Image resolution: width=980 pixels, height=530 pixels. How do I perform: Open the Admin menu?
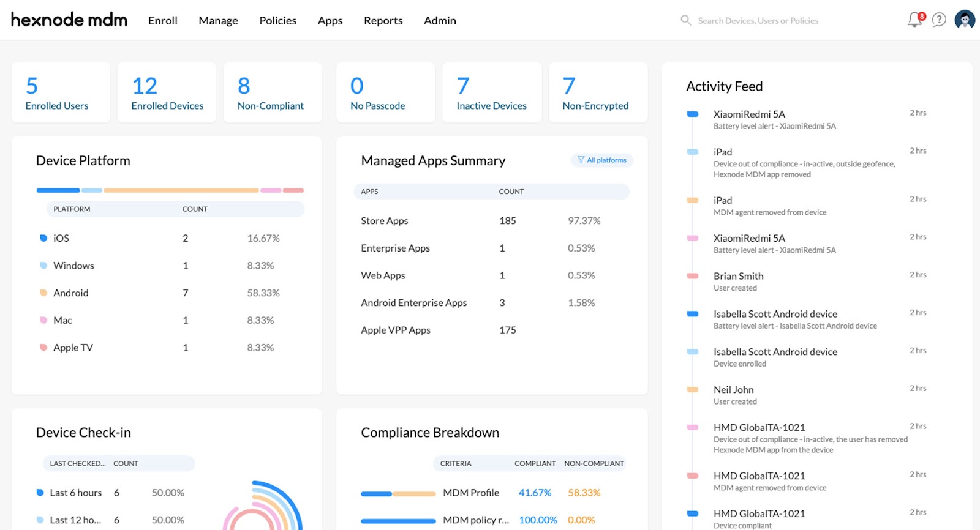(440, 21)
